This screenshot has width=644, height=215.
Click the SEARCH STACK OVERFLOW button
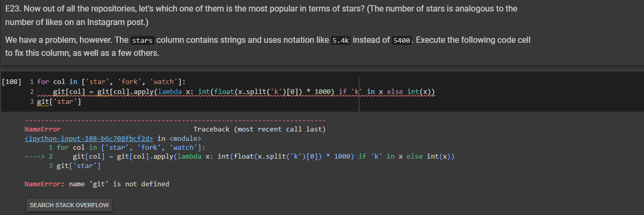(69, 205)
